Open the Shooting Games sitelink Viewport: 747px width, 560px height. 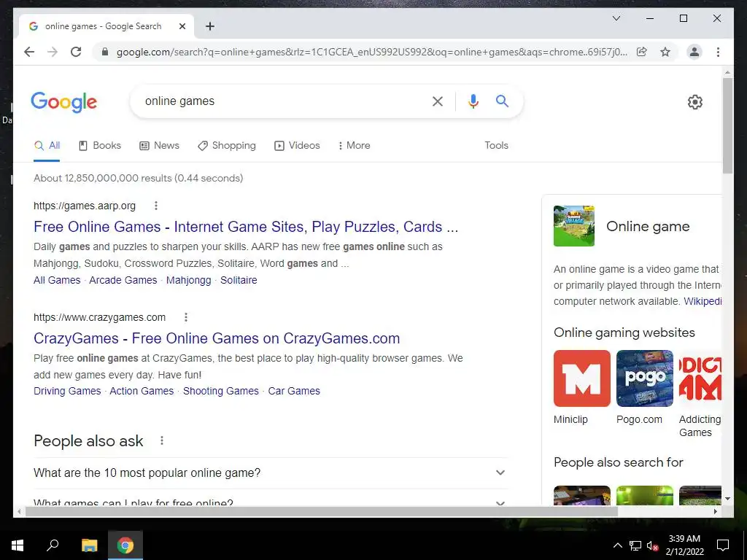click(x=220, y=391)
